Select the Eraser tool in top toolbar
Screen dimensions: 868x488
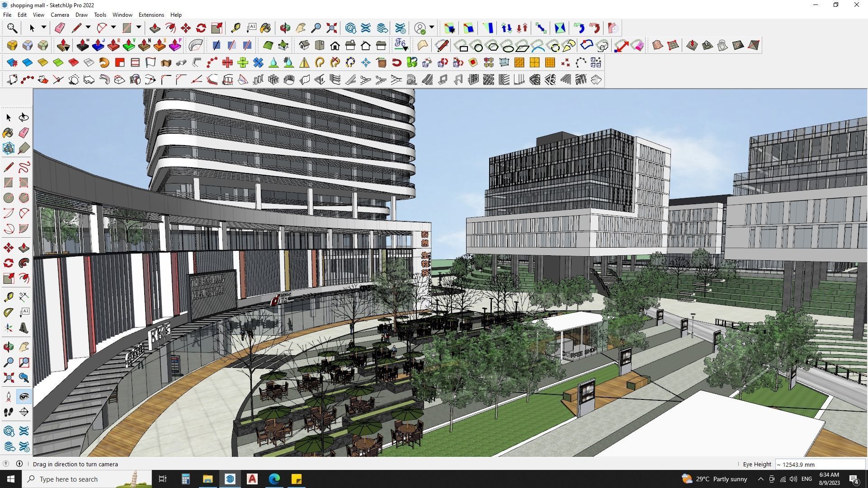coord(60,28)
